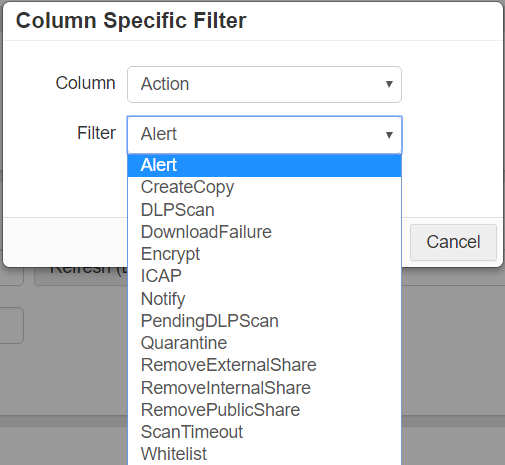
Task: Click the Cancel button
Action: (x=453, y=242)
